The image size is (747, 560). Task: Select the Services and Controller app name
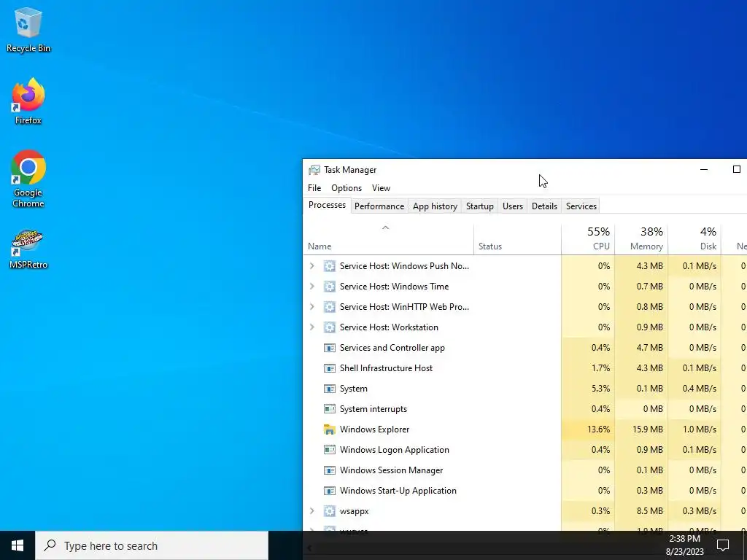tap(392, 348)
